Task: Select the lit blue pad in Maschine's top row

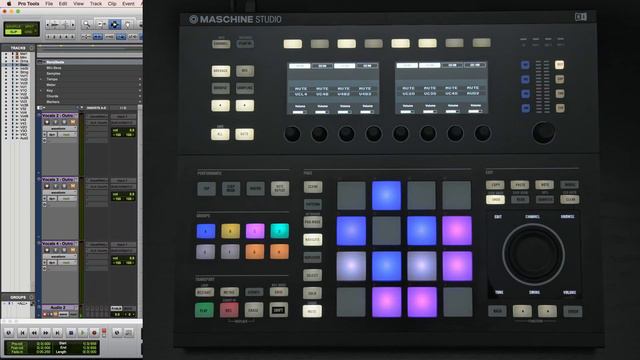Action: pos(386,196)
